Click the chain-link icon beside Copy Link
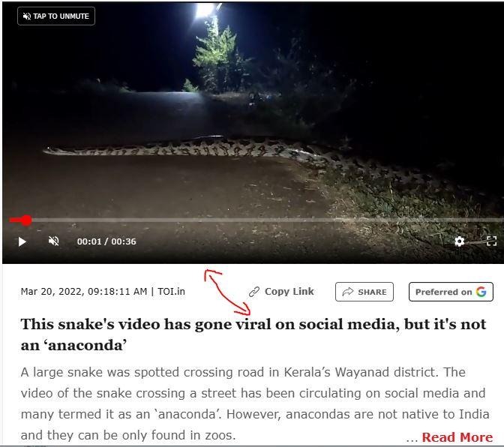The image size is (504, 447). pyautogui.click(x=254, y=292)
